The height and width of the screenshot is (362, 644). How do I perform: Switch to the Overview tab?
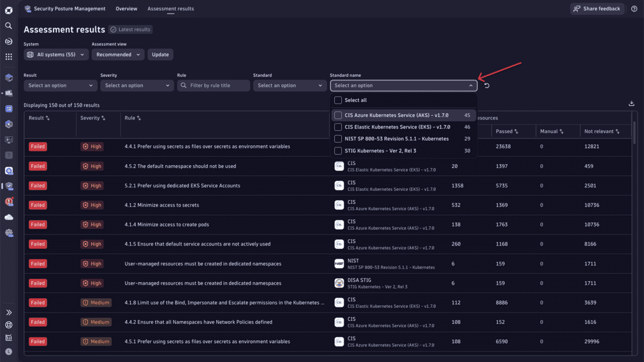(x=127, y=9)
